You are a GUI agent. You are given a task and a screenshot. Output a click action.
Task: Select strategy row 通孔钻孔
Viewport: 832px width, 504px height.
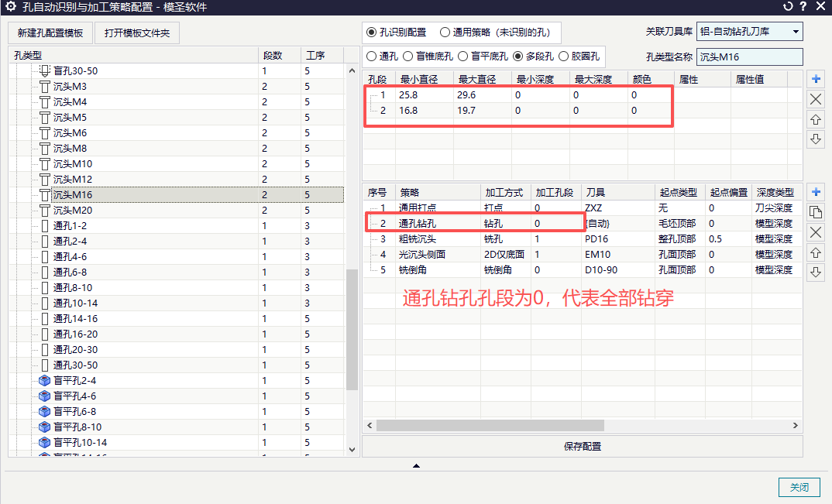(x=582, y=223)
